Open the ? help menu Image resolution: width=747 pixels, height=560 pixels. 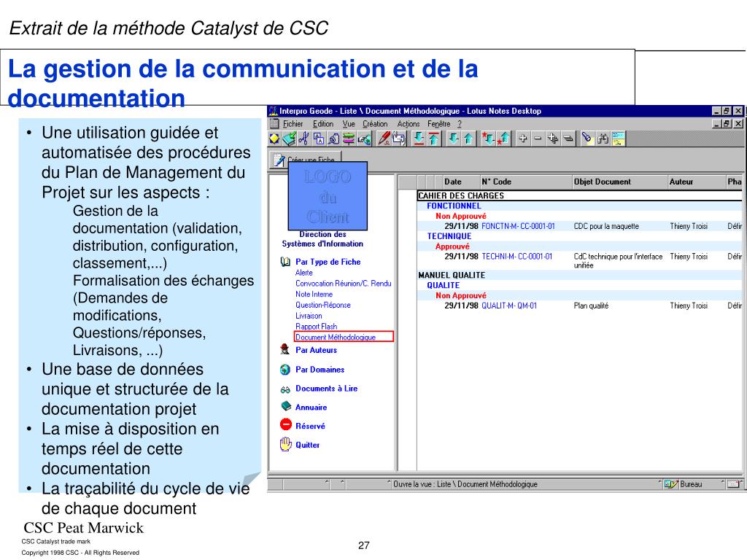[x=460, y=124]
